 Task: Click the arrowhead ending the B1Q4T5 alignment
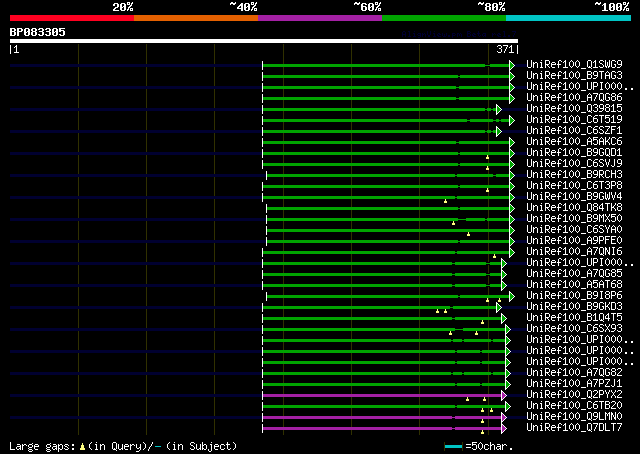click(504, 318)
